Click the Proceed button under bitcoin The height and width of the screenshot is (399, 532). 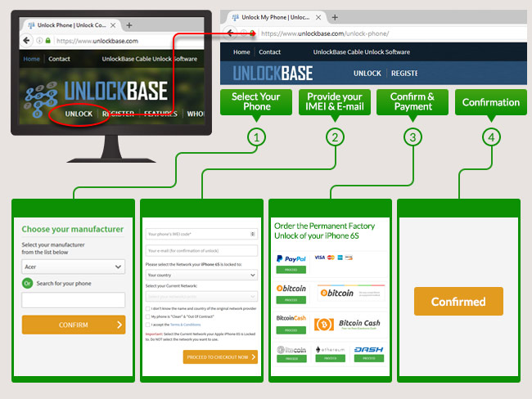pos(291,300)
